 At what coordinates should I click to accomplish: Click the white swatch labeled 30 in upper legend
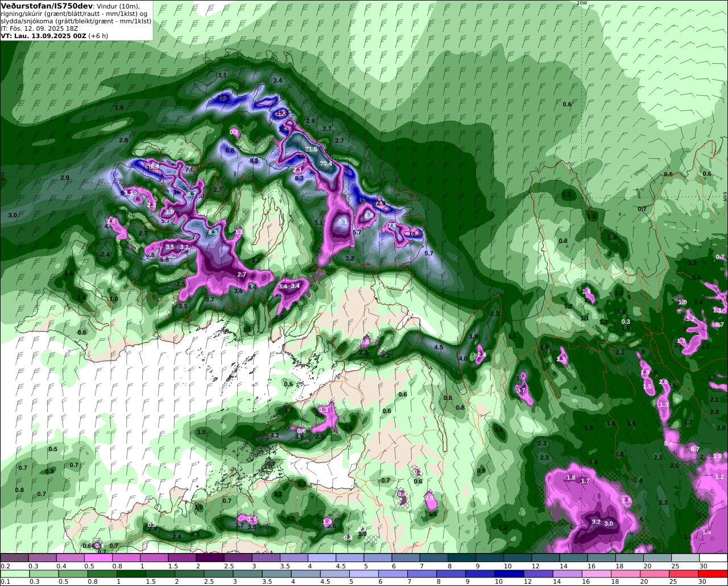713,558
